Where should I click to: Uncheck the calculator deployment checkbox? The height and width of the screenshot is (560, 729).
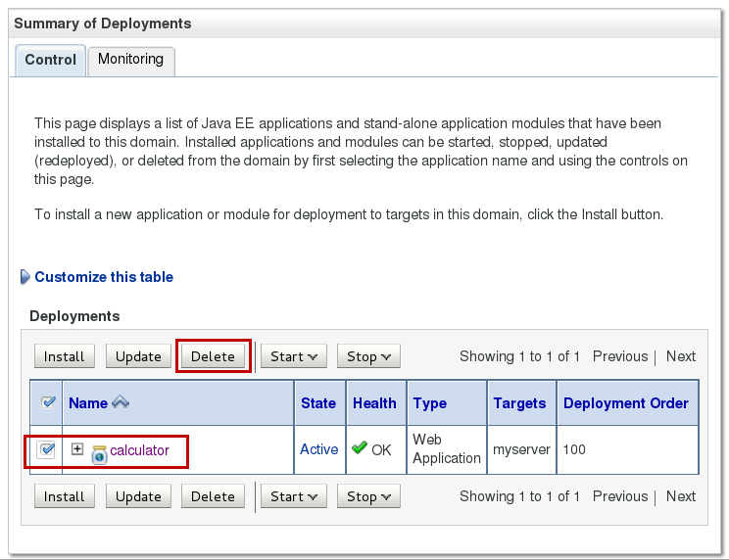click(46, 449)
